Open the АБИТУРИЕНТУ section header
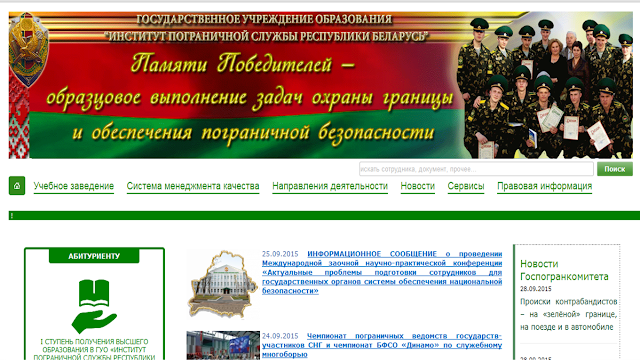 94,256
